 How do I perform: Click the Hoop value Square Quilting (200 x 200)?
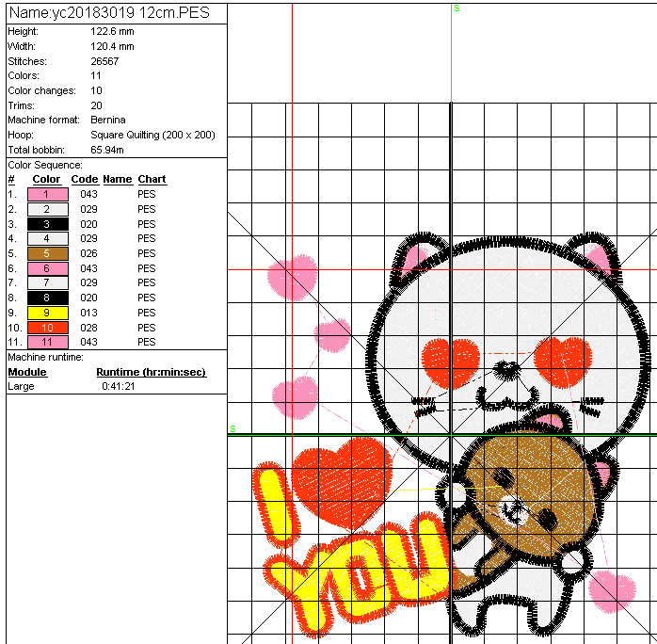[152, 135]
